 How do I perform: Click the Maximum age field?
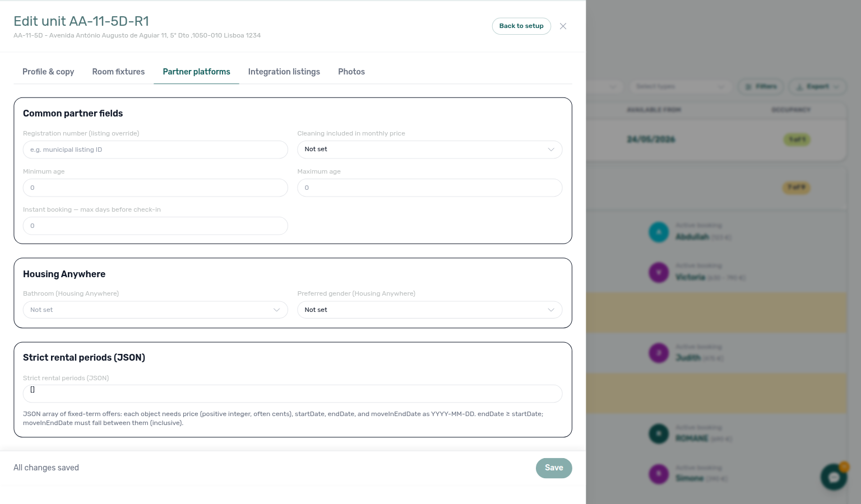pos(429,188)
